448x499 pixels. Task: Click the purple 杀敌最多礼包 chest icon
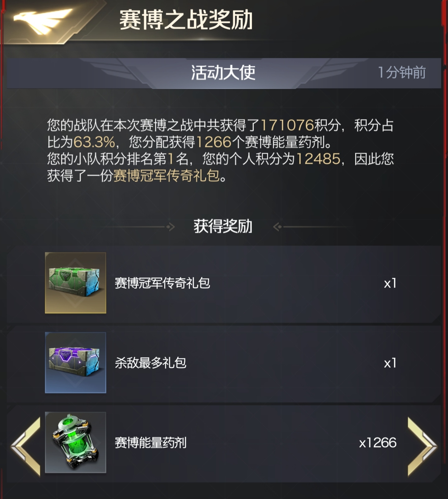(x=76, y=362)
